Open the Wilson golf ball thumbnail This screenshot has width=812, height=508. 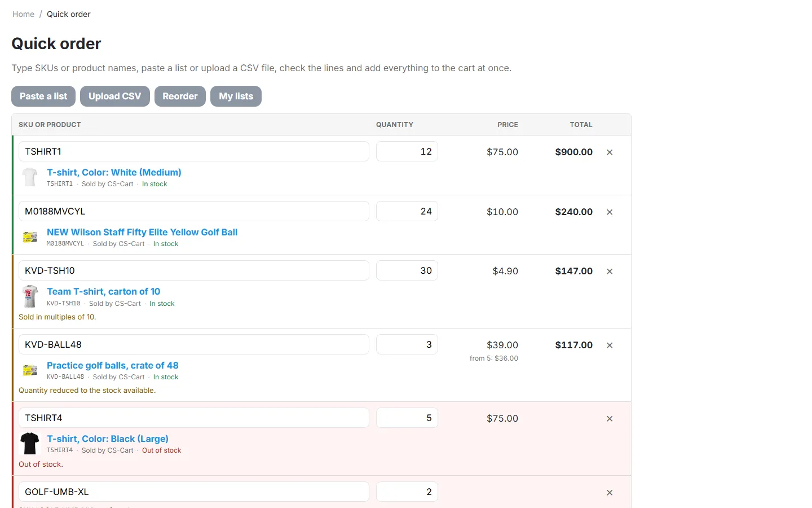point(30,237)
